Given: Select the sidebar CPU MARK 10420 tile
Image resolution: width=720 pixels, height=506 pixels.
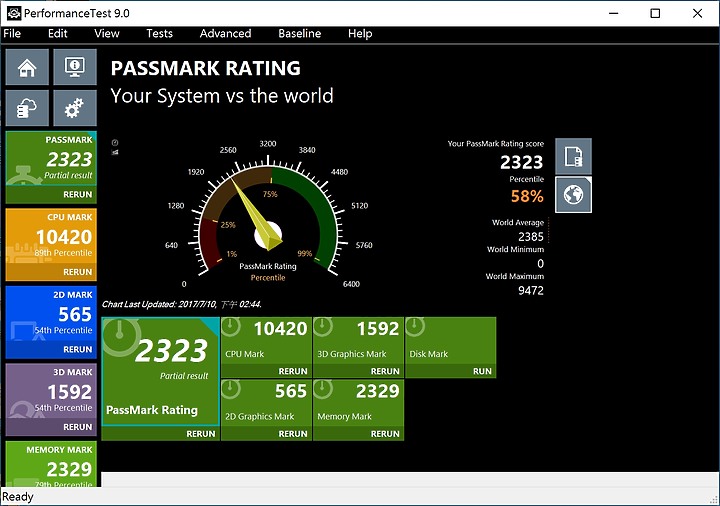Looking at the screenshot, I should coord(51,236).
